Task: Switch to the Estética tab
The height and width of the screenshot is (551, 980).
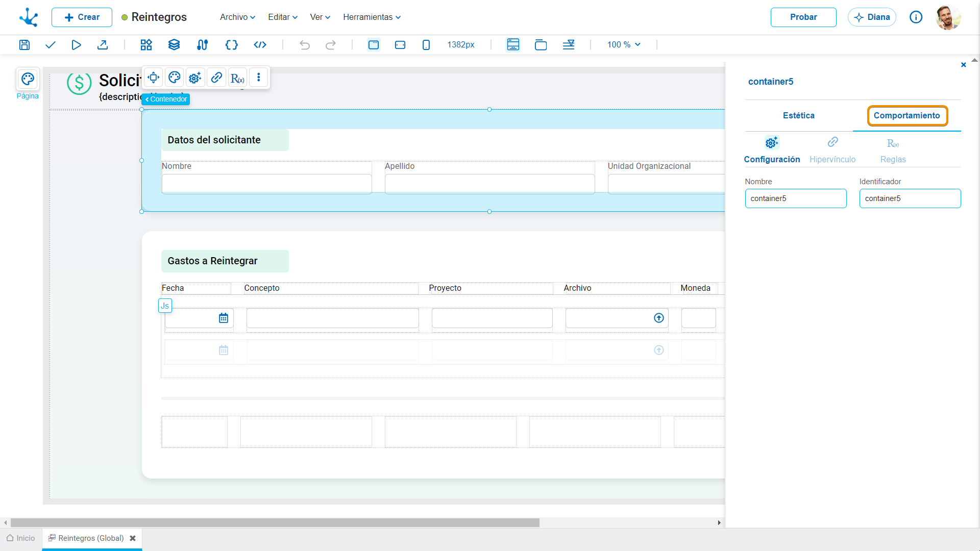Action: point(799,116)
